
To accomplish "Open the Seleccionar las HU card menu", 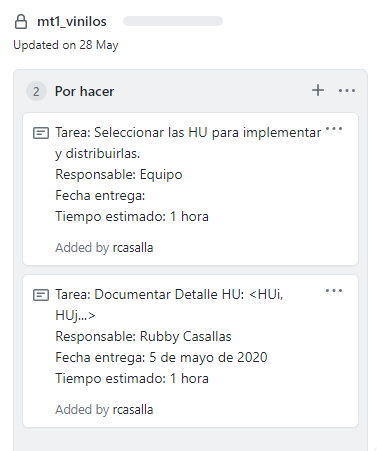I will pyautogui.click(x=334, y=128).
